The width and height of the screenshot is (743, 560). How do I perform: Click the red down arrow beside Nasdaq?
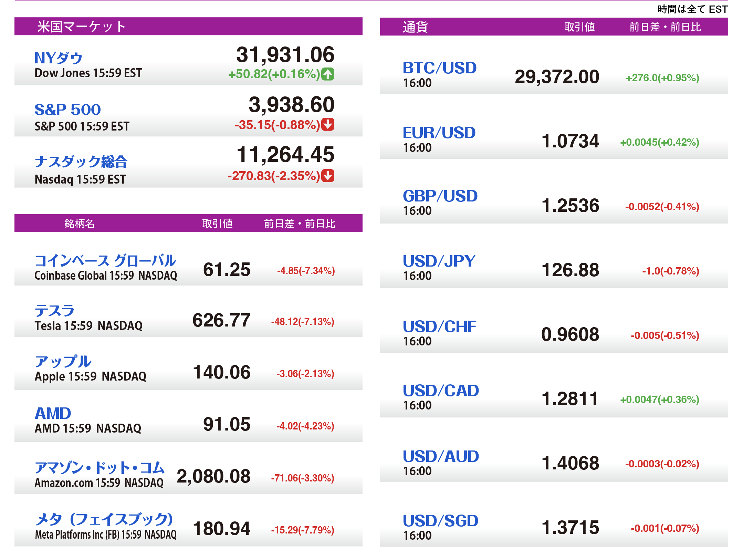pos(327,176)
